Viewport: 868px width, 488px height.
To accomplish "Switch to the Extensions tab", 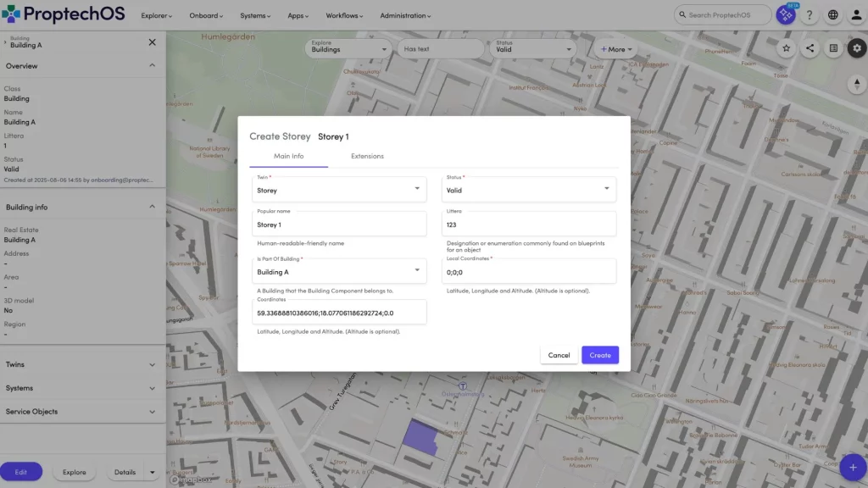I will (367, 156).
